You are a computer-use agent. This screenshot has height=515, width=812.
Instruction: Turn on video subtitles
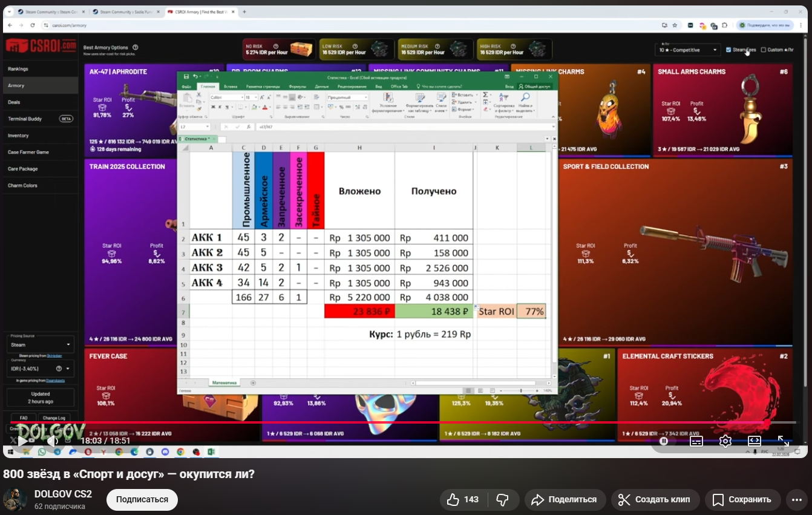[696, 441]
